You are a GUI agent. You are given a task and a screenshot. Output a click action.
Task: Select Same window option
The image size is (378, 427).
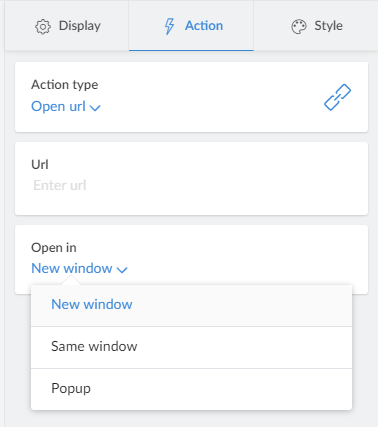[x=191, y=347]
